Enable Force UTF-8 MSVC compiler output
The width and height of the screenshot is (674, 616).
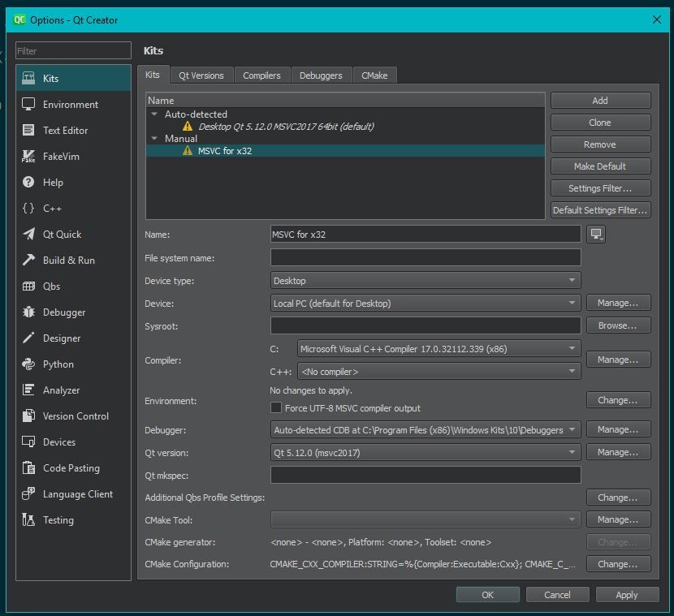click(276, 408)
